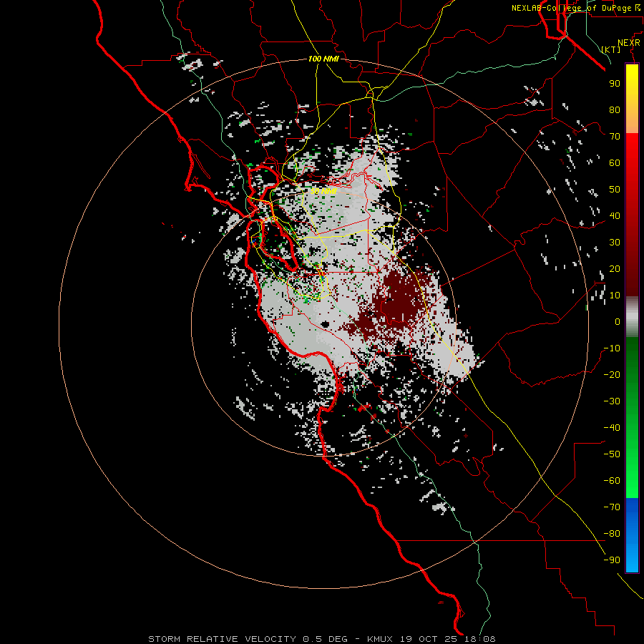Click the -50 value on the velocity scale
Image resolution: width=644 pixels, height=644 pixels.
[612, 454]
